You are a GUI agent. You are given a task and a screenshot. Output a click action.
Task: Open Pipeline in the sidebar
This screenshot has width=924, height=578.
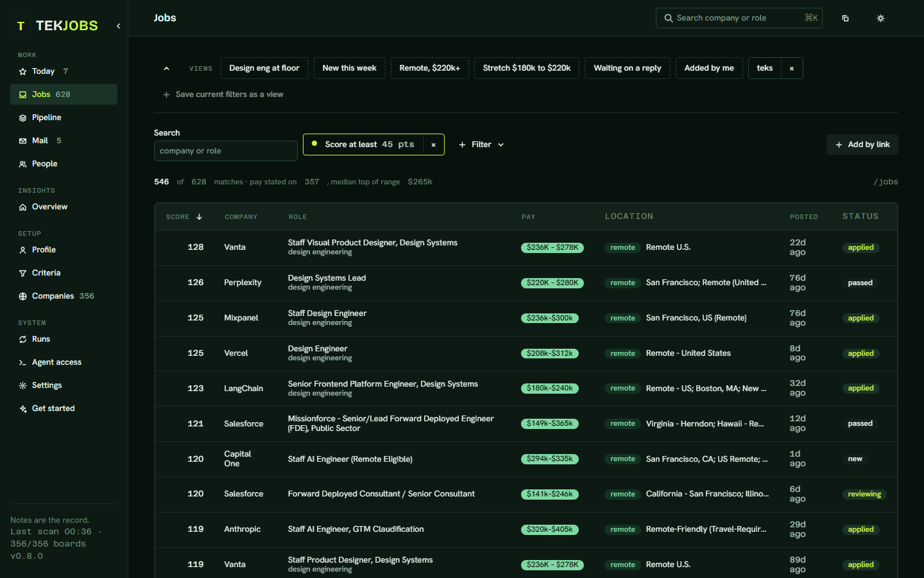(x=64, y=118)
